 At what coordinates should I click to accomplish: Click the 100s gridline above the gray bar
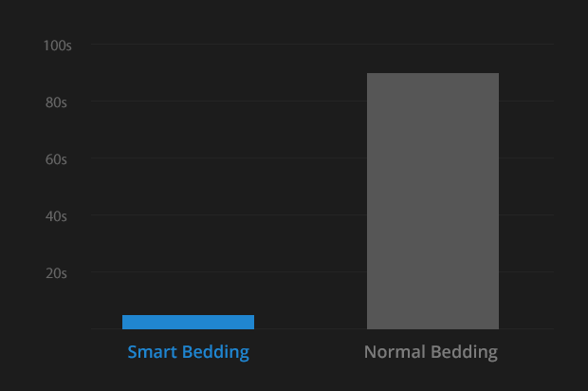click(432, 44)
